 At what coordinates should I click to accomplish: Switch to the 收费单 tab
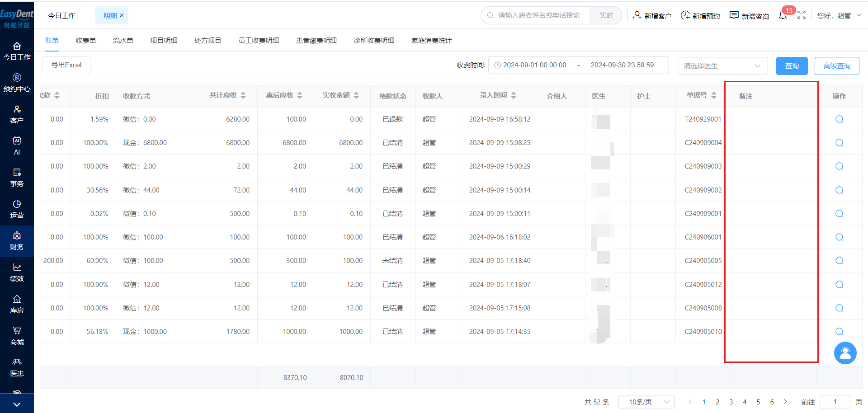[86, 41]
